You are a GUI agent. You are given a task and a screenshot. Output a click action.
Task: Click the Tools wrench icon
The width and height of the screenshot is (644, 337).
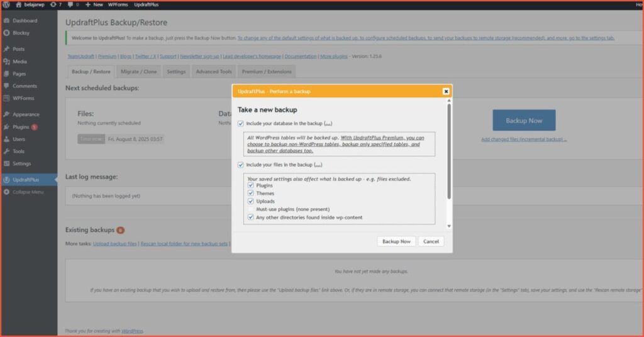[6, 151]
